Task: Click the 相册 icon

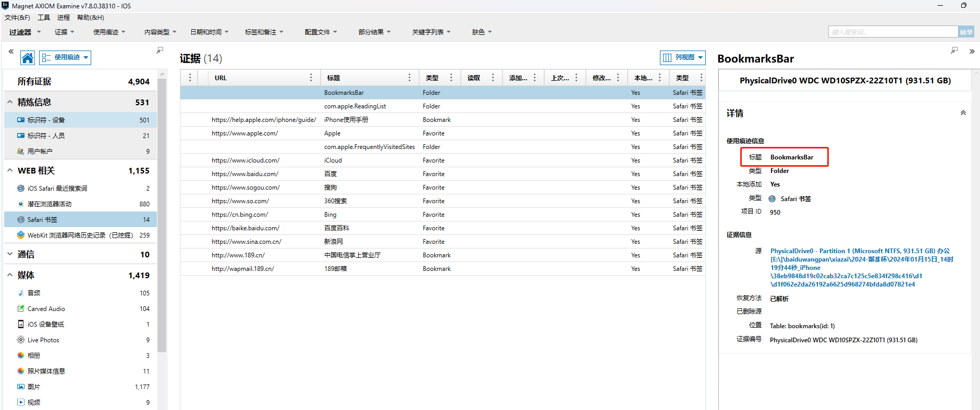Action: pyautogui.click(x=21, y=355)
